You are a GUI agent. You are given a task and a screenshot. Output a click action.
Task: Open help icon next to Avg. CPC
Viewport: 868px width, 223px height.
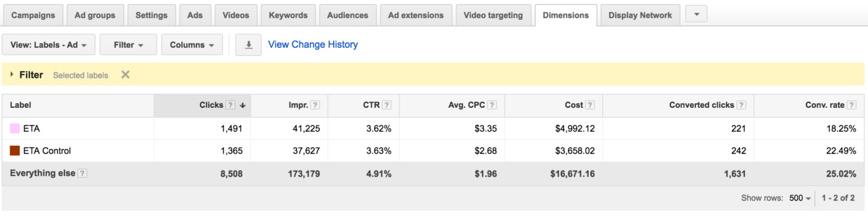[492, 105]
